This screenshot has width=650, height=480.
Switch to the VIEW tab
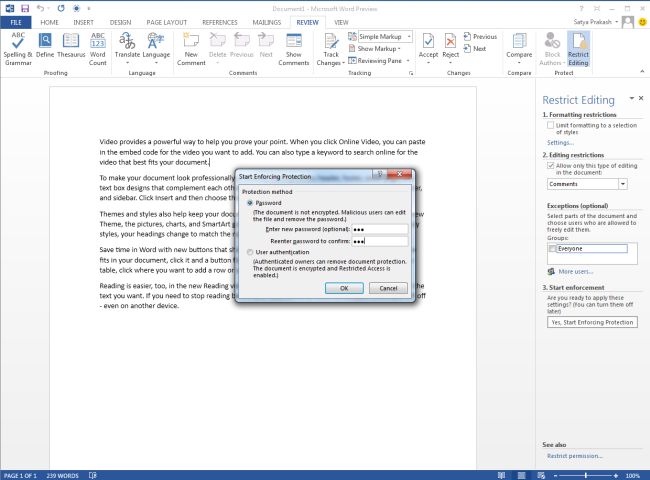(341, 22)
